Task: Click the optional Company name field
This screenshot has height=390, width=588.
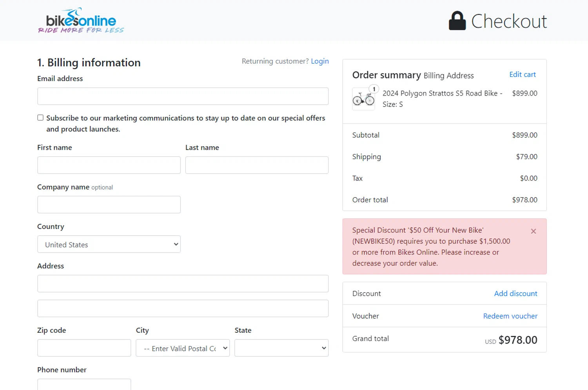Action: pos(109,205)
